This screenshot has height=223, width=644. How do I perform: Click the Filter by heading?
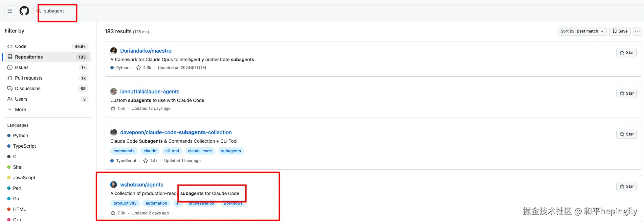coord(14,31)
